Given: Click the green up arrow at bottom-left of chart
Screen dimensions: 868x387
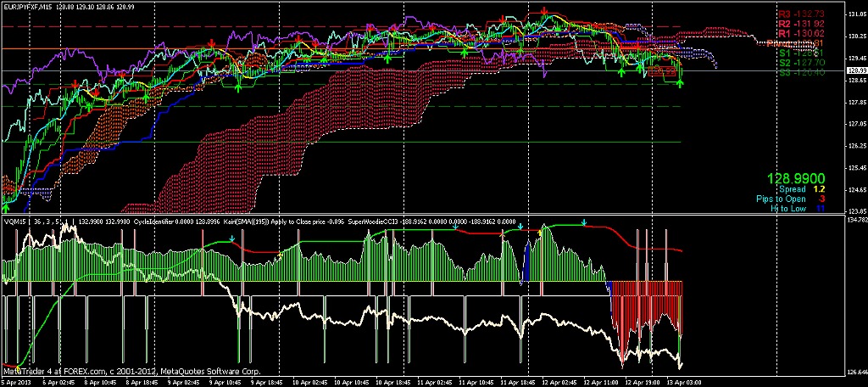Looking at the screenshot, I should [x=6, y=207].
